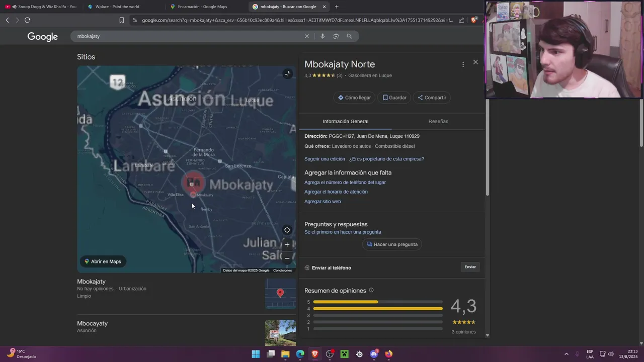Open a new browser tab
The width and height of the screenshot is (644, 362).
click(x=337, y=7)
